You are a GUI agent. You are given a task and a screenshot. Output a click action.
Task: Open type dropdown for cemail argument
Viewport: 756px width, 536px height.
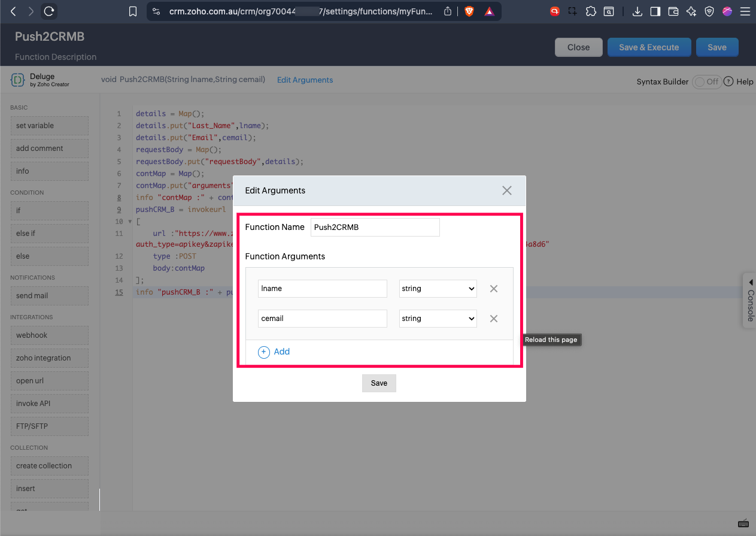[438, 319]
